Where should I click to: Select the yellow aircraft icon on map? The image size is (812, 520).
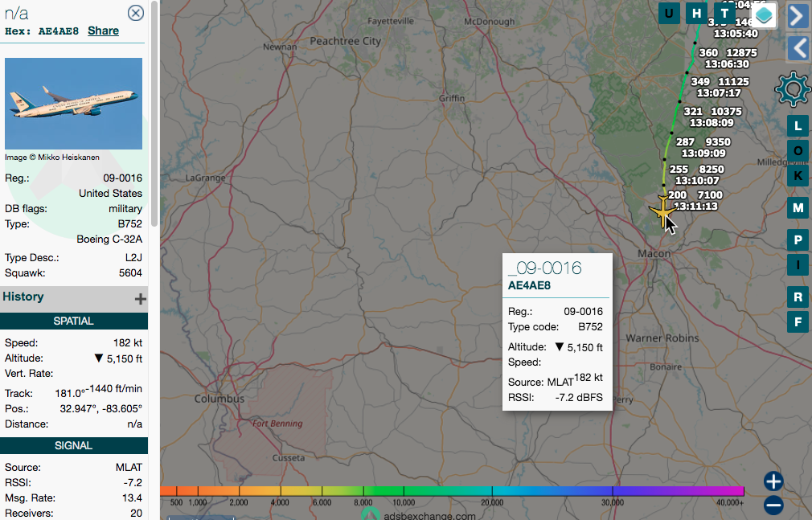pos(662,211)
